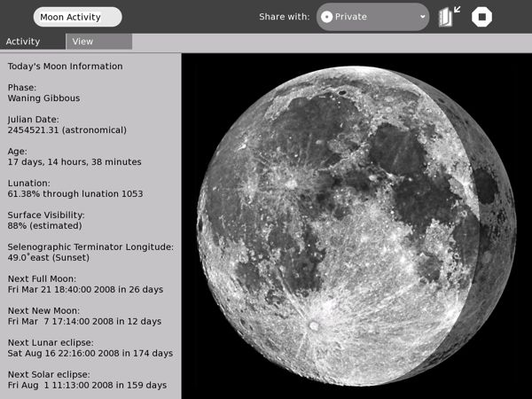Click the Private circle icon in share box

tap(327, 16)
